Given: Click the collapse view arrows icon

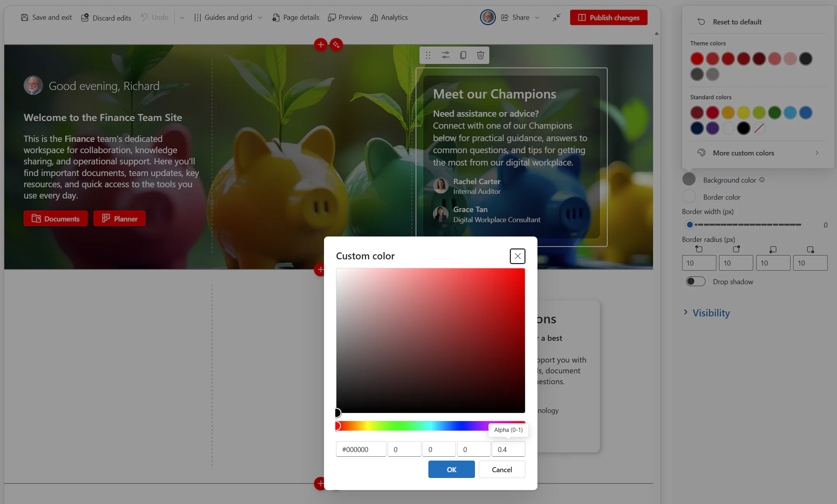Looking at the screenshot, I should pyautogui.click(x=556, y=17).
